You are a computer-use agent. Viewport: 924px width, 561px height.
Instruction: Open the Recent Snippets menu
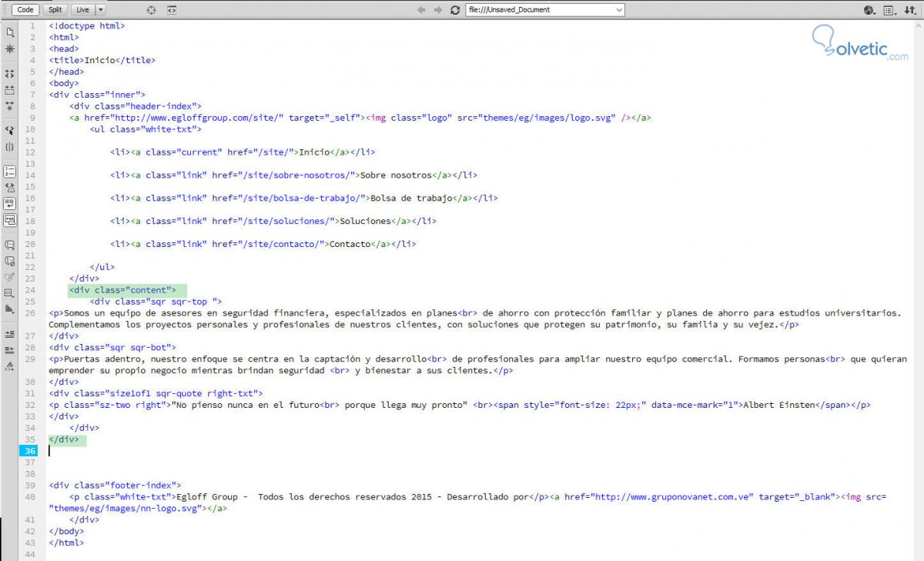tap(10, 293)
